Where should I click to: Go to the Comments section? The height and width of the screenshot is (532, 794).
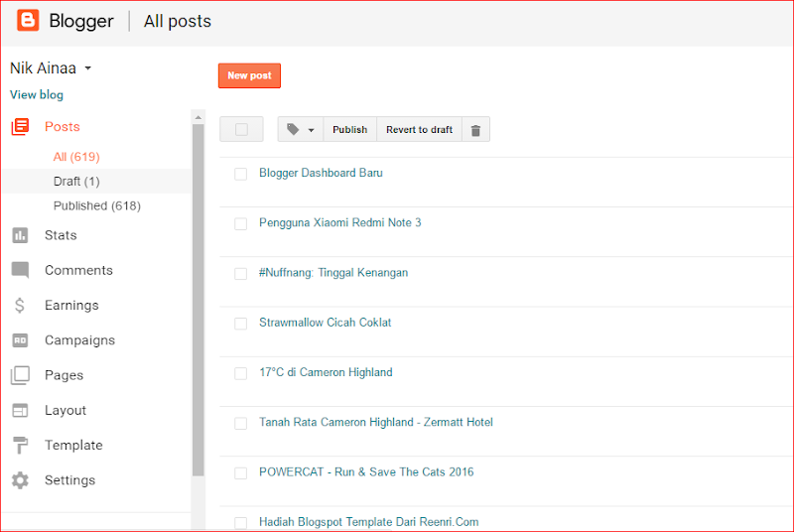click(x=78, y=270)
